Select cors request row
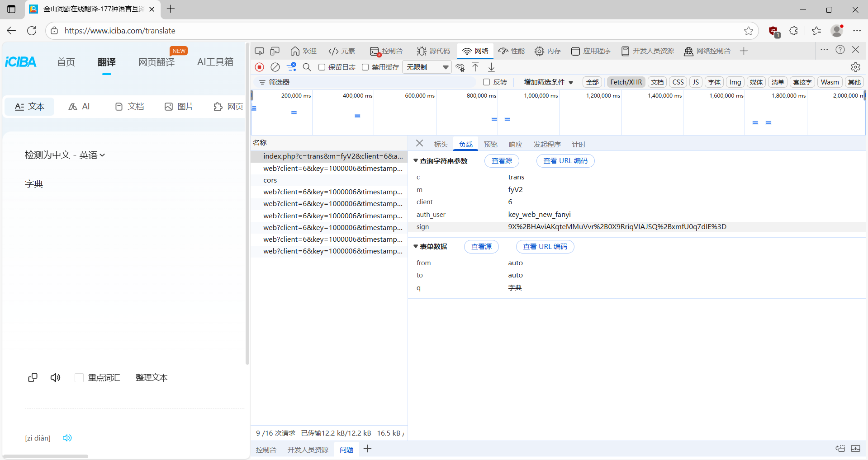The height and width of the screenshot is (460, 868). (329, 180)
